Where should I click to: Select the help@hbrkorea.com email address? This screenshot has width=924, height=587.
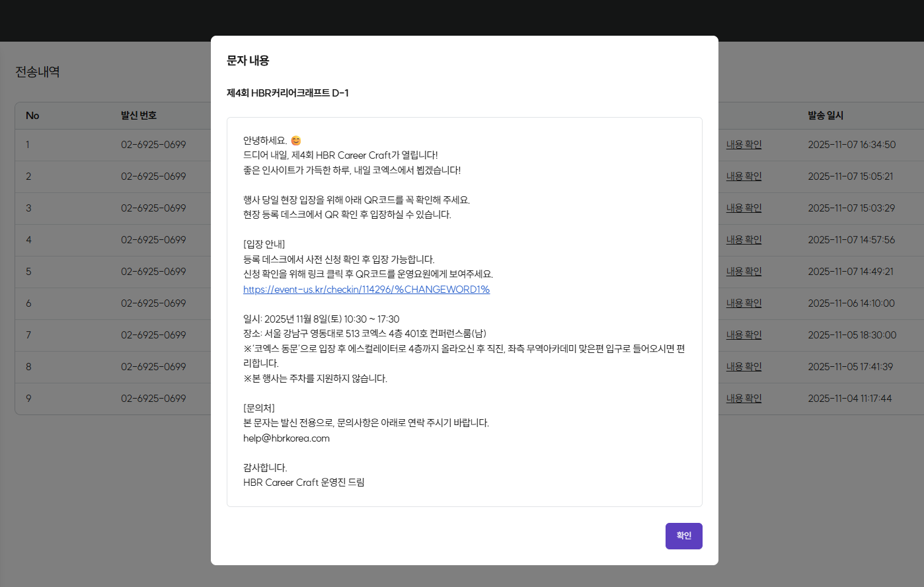click(286, 438)
